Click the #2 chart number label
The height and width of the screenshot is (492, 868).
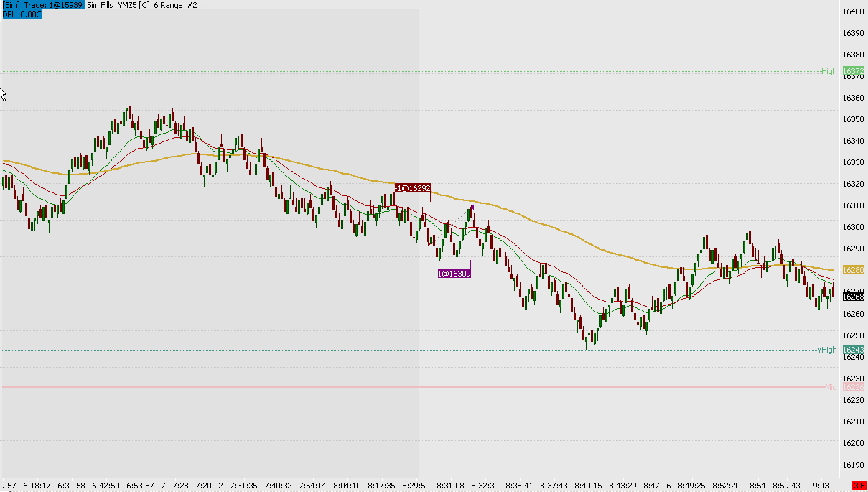coord(191,5)
